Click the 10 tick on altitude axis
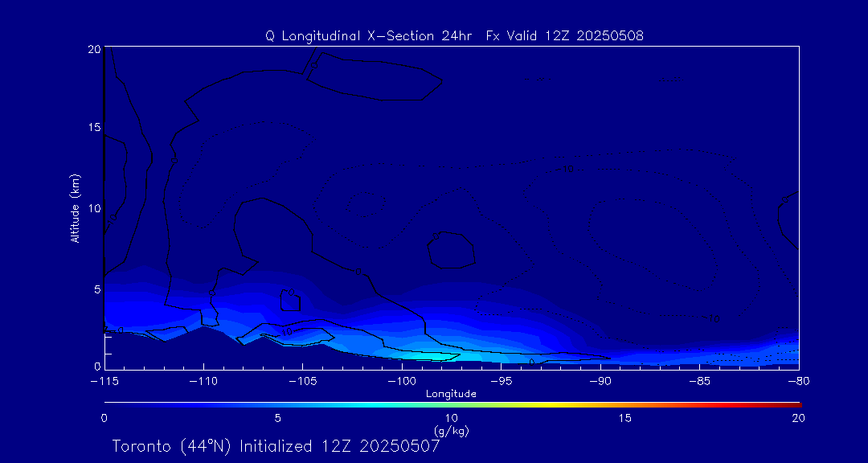 (93, 207)
